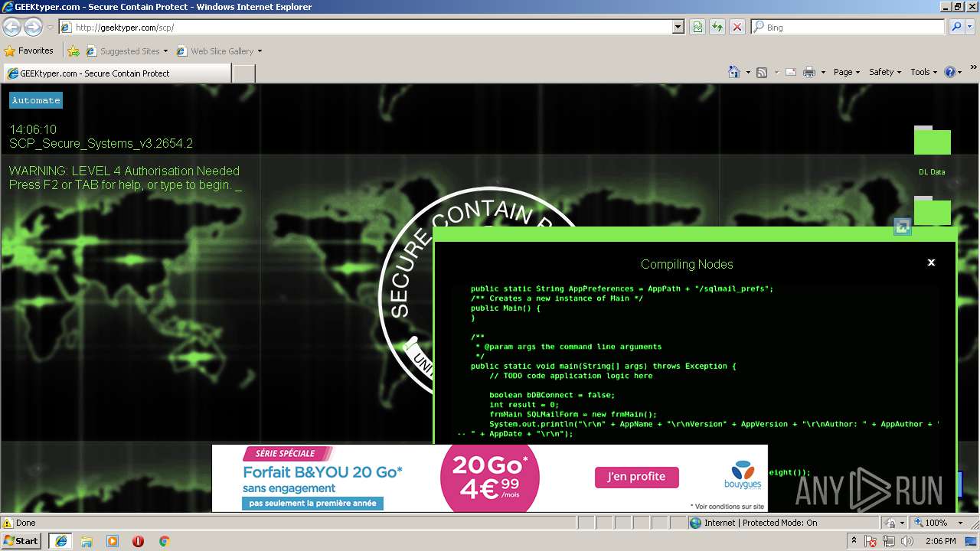Image resolution: width=980 pixels, height=551 pixels.
Task: Expand the Print options dropdown arrow
Action: tap(823, 72)
